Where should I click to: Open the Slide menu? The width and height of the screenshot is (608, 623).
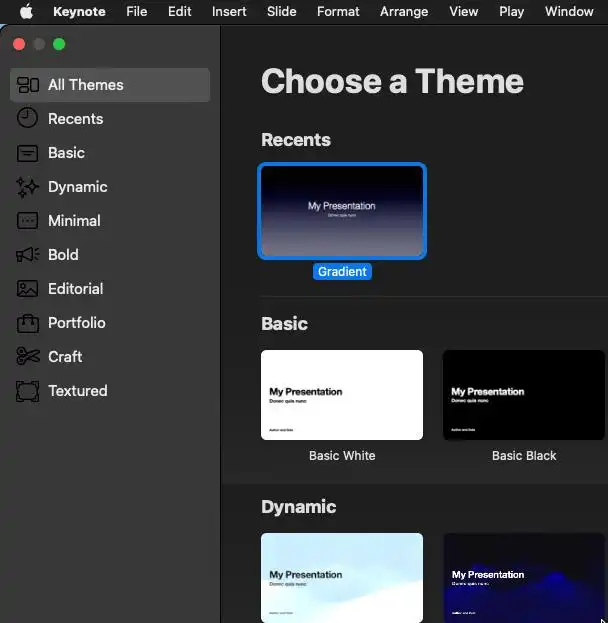click(281, 12)
